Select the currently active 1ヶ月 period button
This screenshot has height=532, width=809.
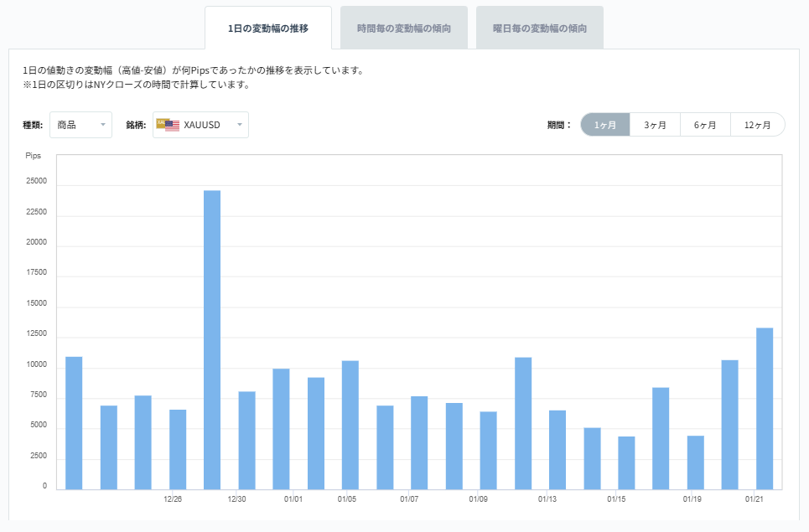pos(605,123)
